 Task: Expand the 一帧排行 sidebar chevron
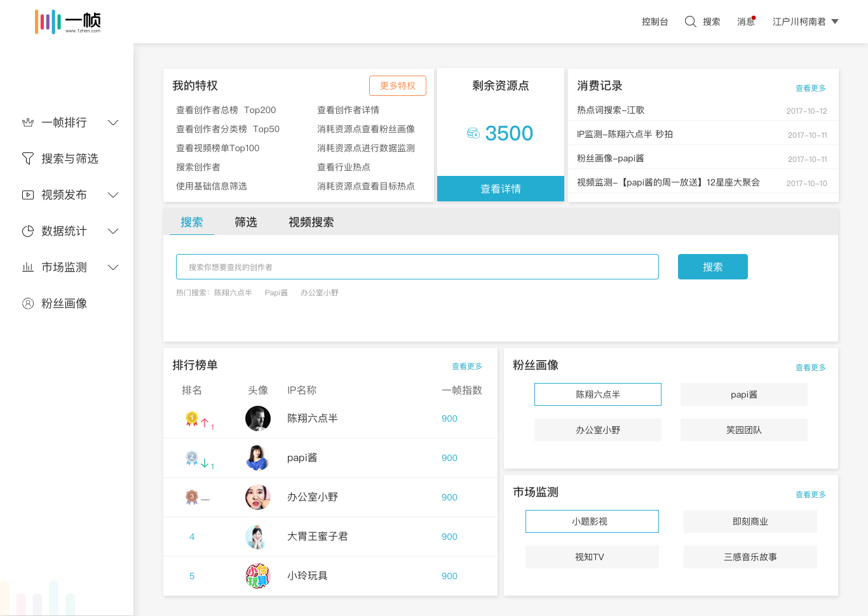(113, 123)
